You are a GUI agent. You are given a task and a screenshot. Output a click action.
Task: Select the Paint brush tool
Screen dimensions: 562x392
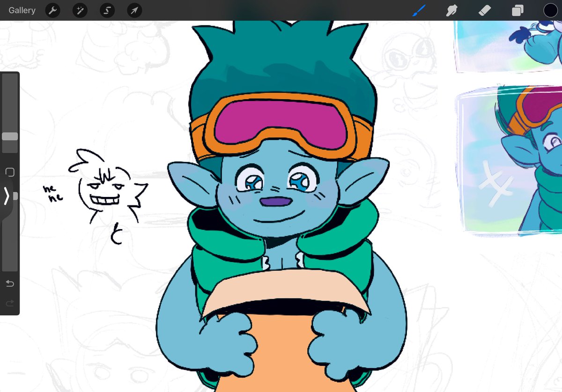click(419, 10)
